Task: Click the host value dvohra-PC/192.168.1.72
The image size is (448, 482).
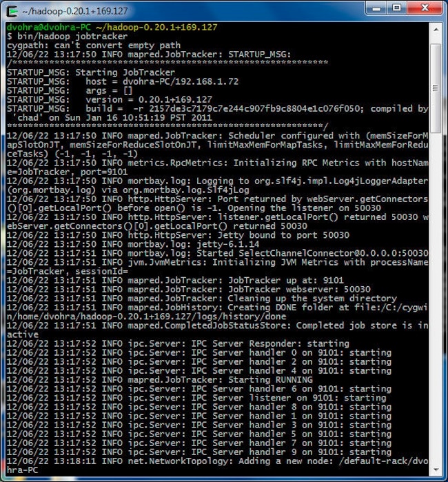Action: pyautogui.click(x=181, y=81)
